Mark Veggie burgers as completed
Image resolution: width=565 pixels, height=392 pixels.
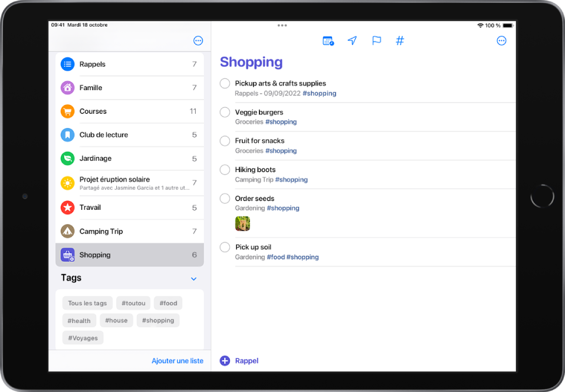point(225,112)
